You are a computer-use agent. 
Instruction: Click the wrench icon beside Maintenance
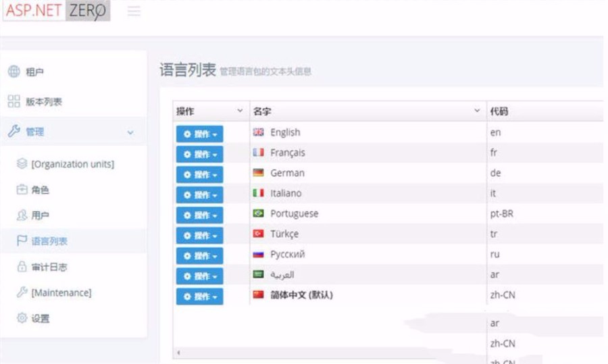22,292
